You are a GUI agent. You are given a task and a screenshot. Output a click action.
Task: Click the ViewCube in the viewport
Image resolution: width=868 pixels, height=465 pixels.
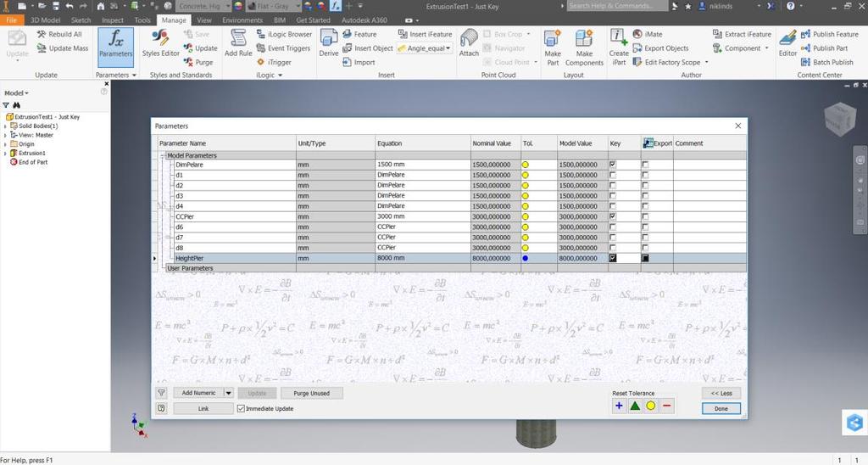point(840,118)
